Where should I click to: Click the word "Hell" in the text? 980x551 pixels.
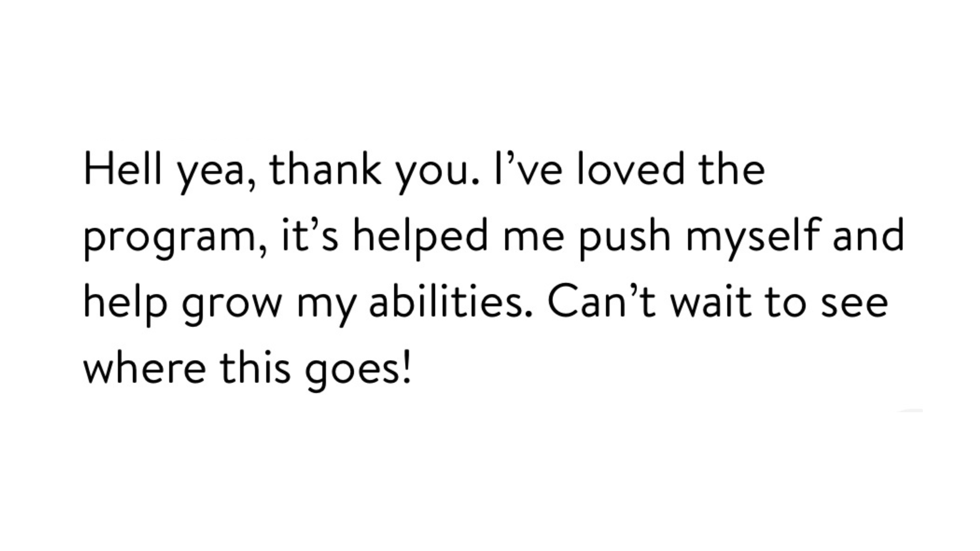click(x=122, y=168)
